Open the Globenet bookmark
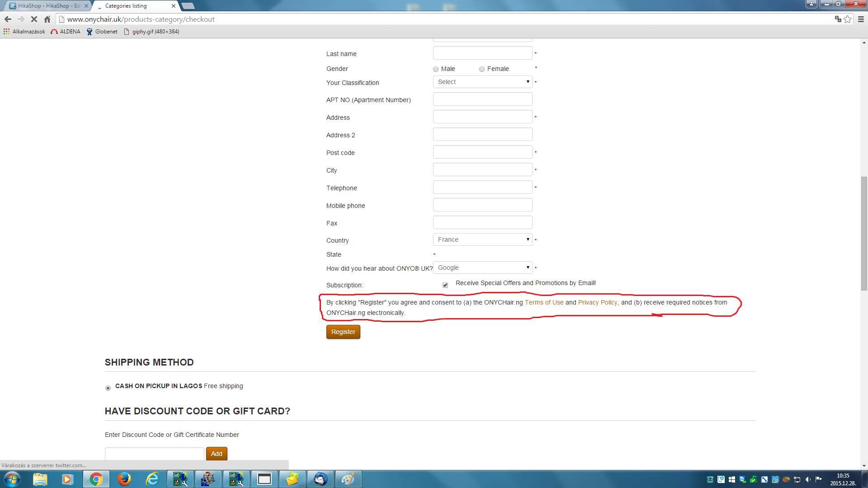Image resolution: width=868 pixels, height=488 pixels. pos(102,32)
